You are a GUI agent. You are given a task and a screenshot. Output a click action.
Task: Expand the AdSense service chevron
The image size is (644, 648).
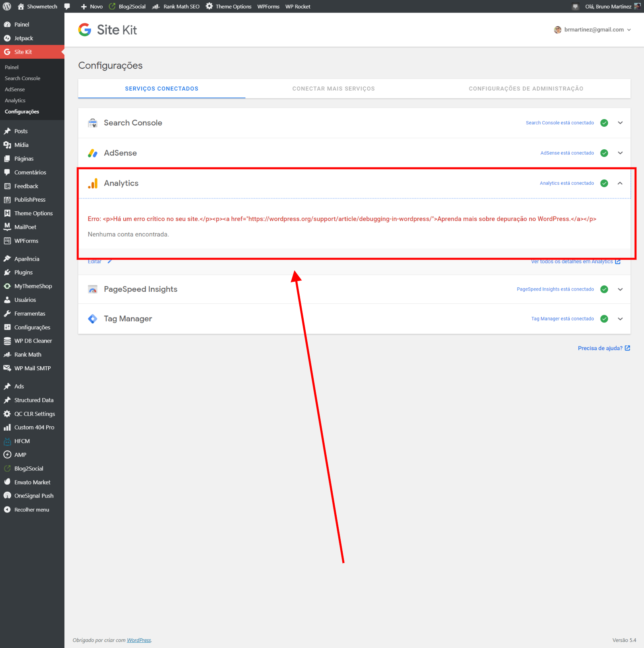[620, 153]
